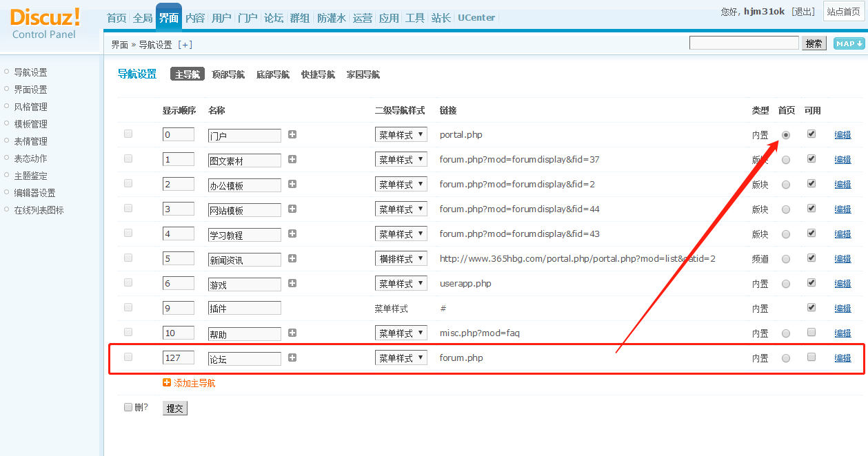Open 菜单样式 dropdown in 游戏 row
The width and height of the screenshot is (868, 456).
[x=401, y=283]
